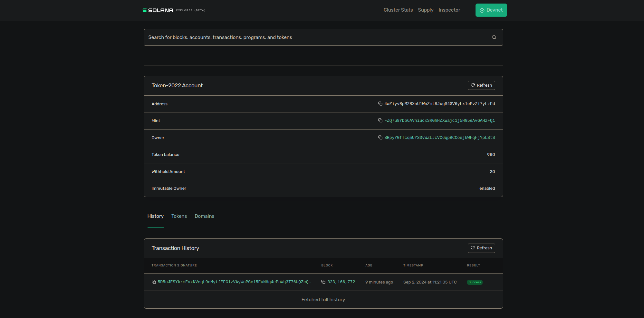Switch to the Tokens tab

pos(179,216)
